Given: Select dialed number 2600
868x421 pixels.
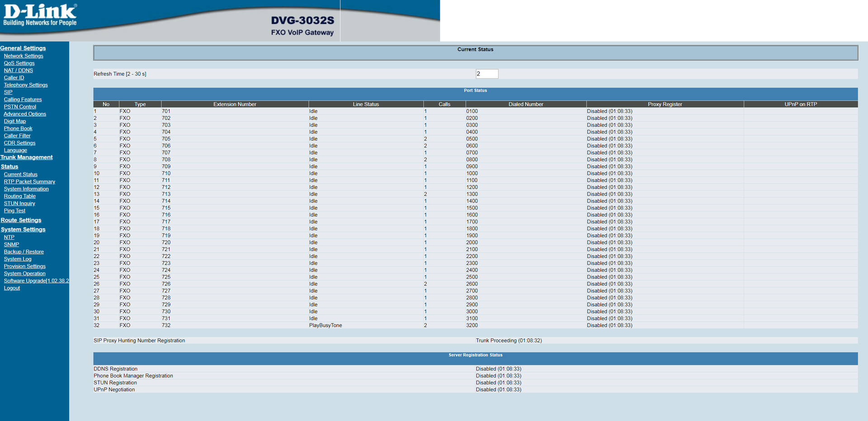Looking at the screenshot, I should (472, 284).
